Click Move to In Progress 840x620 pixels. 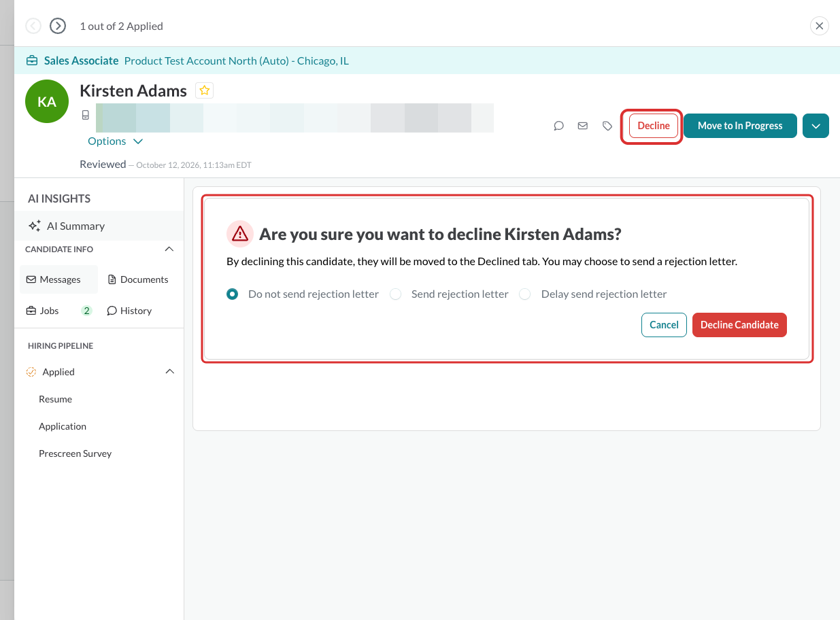point(740,126)
